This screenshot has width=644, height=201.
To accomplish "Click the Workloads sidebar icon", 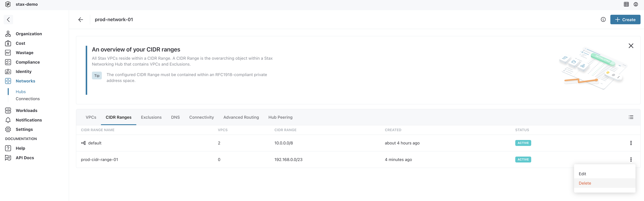I will (8, 110).
